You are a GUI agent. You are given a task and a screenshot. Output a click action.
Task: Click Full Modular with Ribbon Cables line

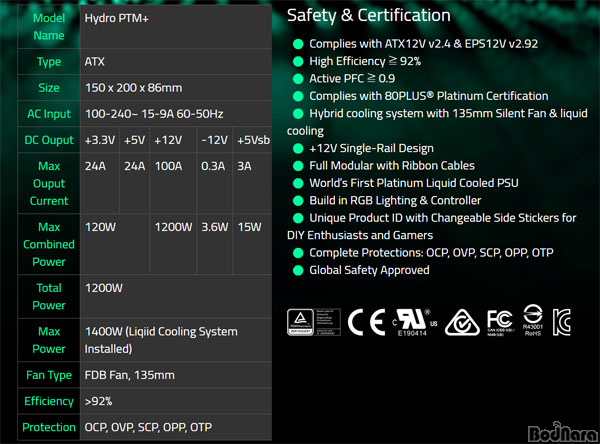[392, 166]
